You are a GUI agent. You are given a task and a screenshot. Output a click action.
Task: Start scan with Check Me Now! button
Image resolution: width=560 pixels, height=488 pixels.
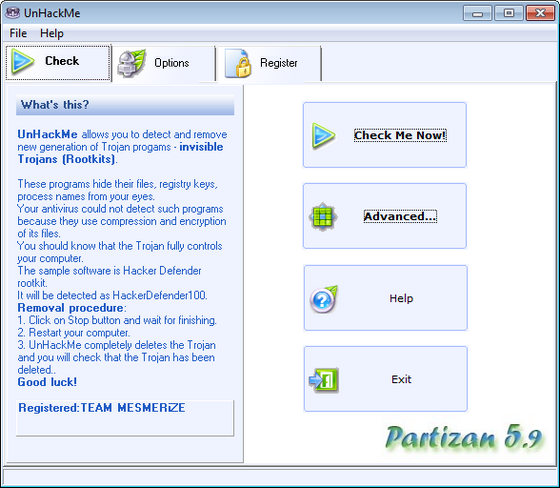coord(385,135)
